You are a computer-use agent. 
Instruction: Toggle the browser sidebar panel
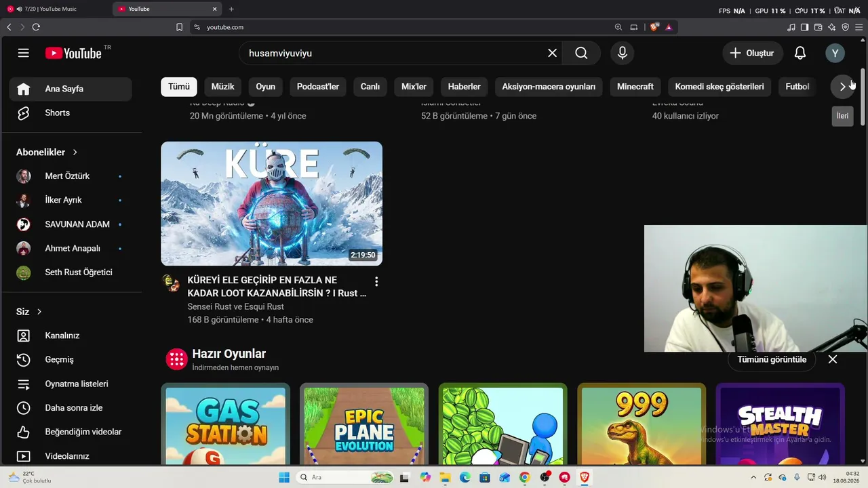tap(804, 27)
